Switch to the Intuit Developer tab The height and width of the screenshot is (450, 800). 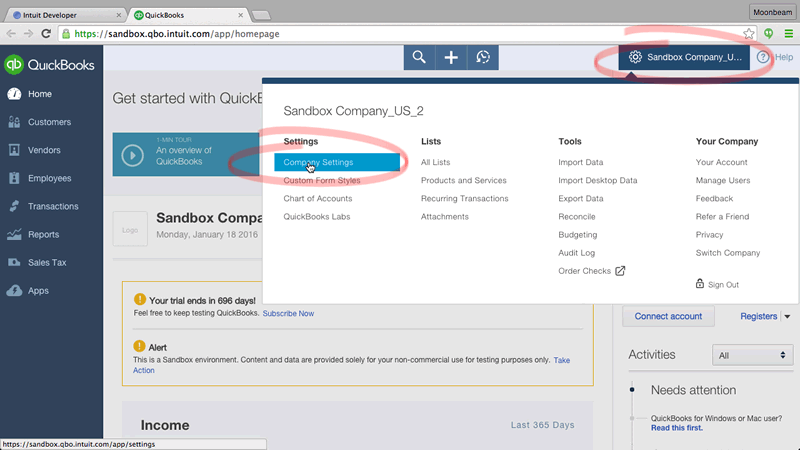(x=64, y=15)
